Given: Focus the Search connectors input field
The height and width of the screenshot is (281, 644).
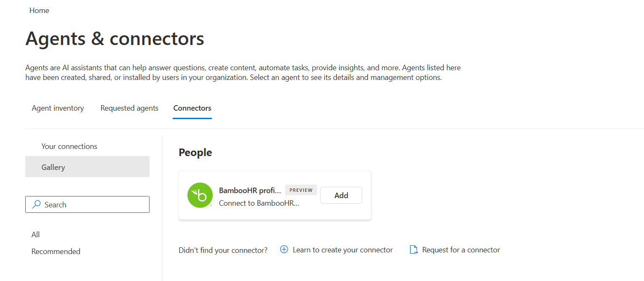Looking at the screenshot, I should click(x=87, y=204).
